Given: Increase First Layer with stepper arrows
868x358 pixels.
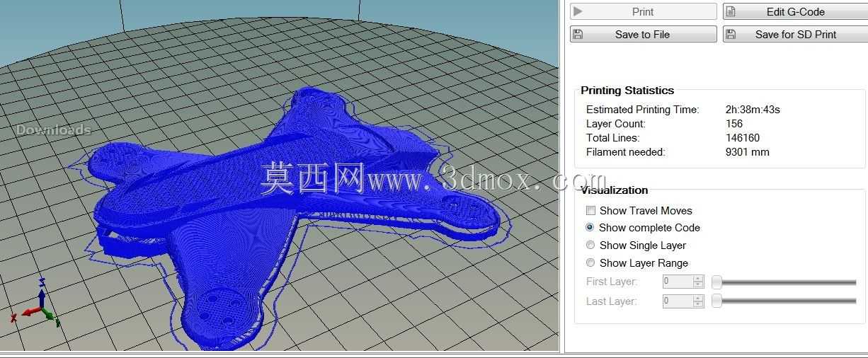Looking at the screenshot, I should point(699,278).
